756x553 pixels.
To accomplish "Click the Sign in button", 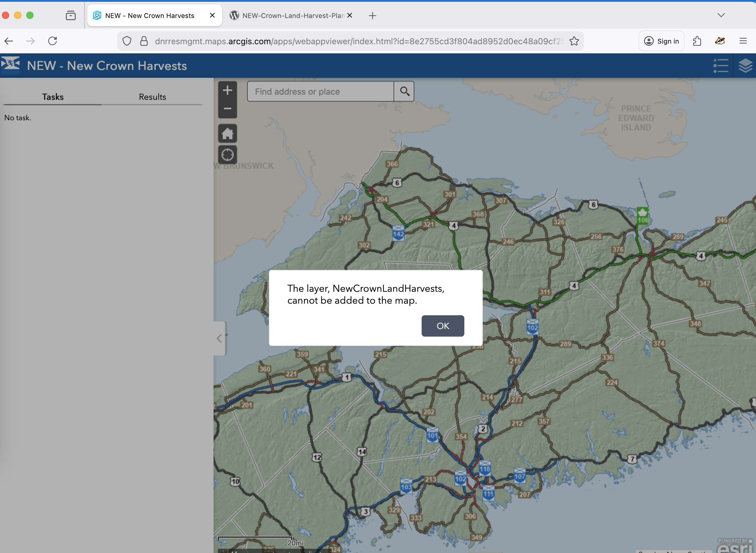I will 661,41.
